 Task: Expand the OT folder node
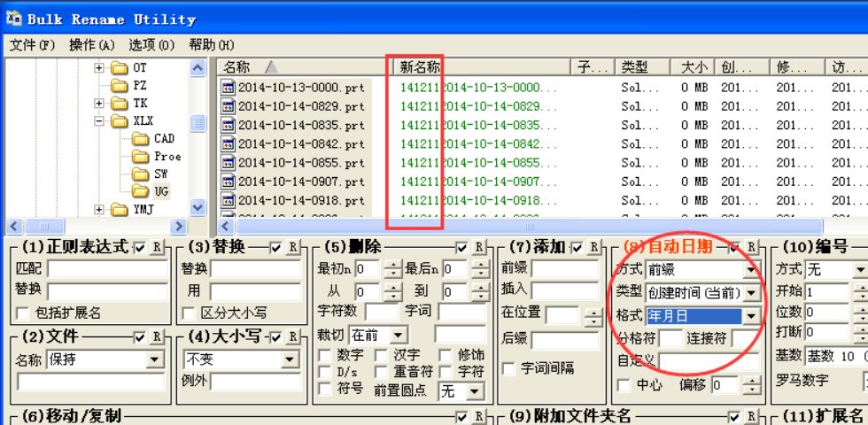click(x=98, y=68)
